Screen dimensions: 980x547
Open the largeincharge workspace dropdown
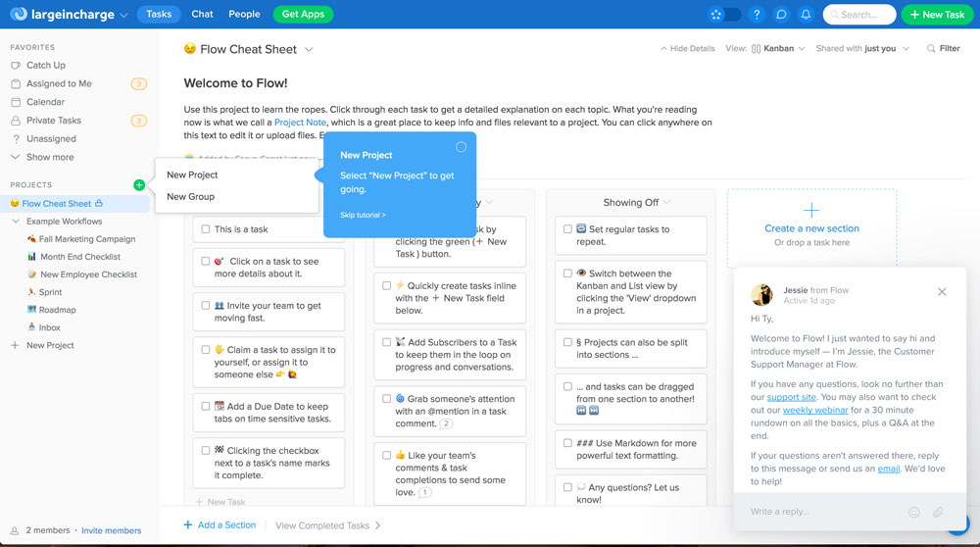coord(123,15)
